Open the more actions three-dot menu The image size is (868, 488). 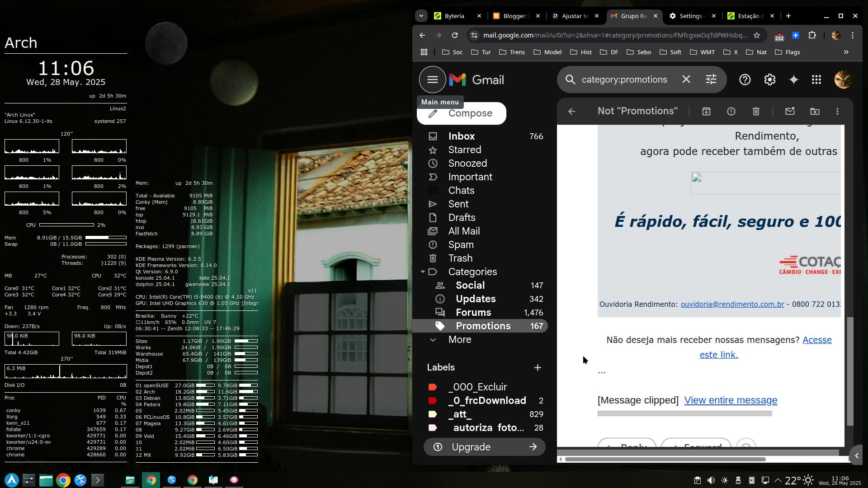click(837, 112)
